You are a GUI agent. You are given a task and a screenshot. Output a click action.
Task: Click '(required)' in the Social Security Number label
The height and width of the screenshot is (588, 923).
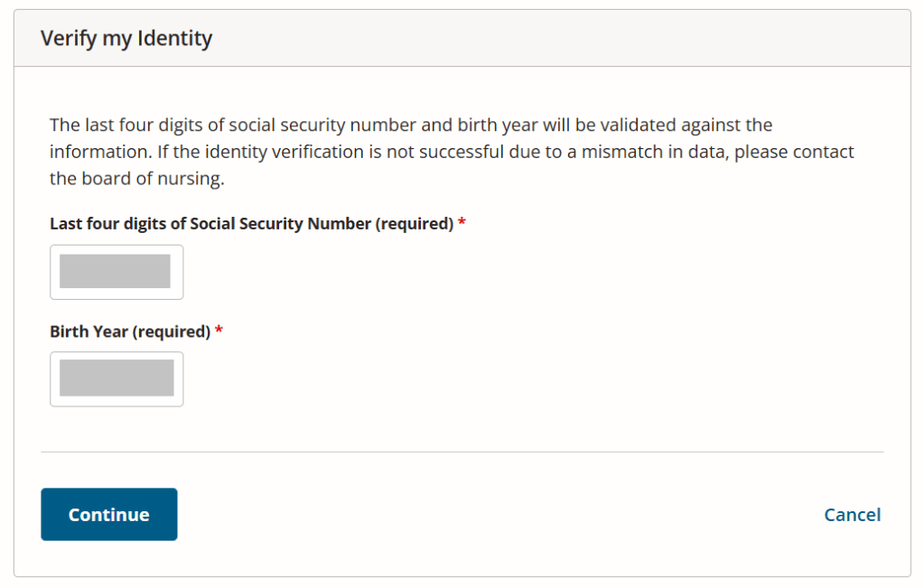414,224
